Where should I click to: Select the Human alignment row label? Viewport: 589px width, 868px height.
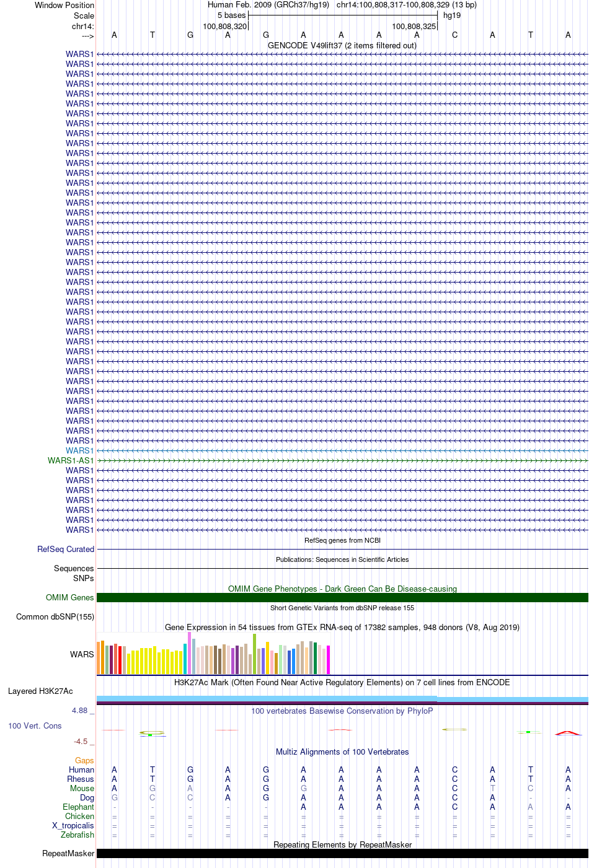tap(82, 769)
